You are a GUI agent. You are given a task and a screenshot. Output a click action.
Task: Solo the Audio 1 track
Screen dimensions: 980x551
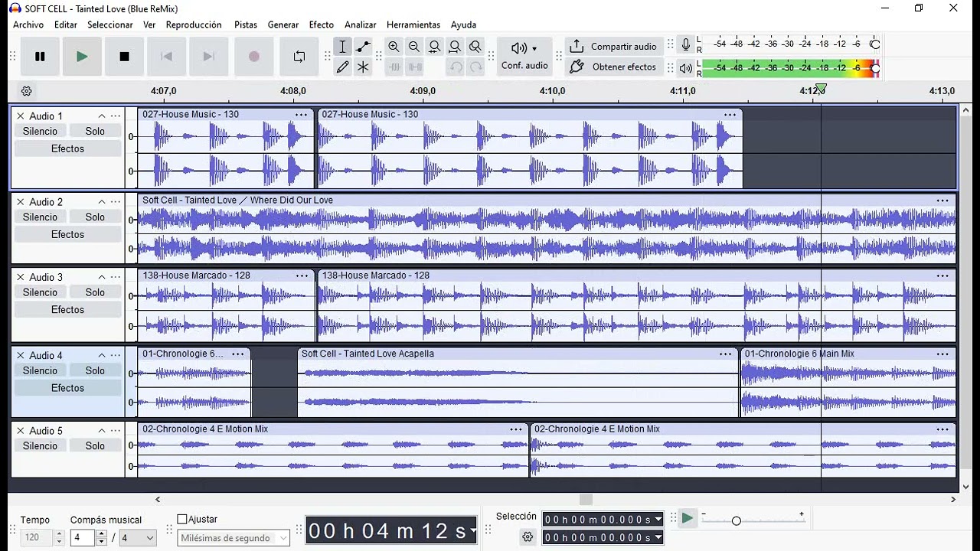[x=95, y=131]
